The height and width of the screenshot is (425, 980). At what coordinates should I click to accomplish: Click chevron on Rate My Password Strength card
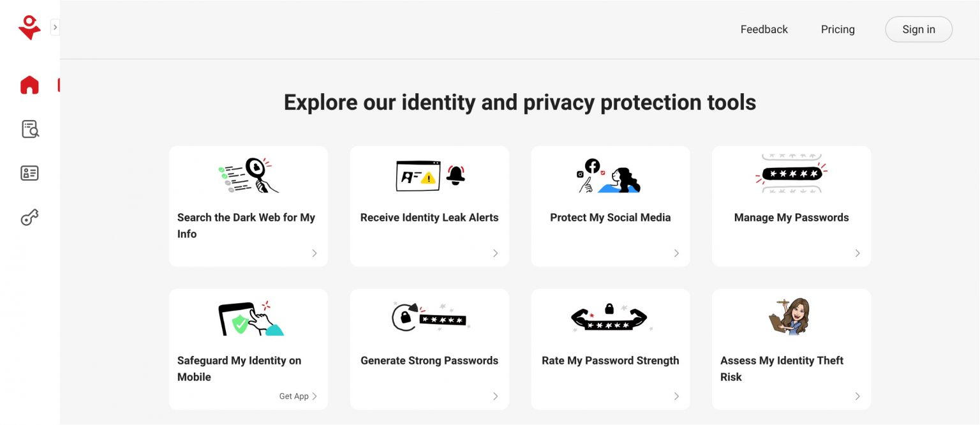(x=676, y=396)
